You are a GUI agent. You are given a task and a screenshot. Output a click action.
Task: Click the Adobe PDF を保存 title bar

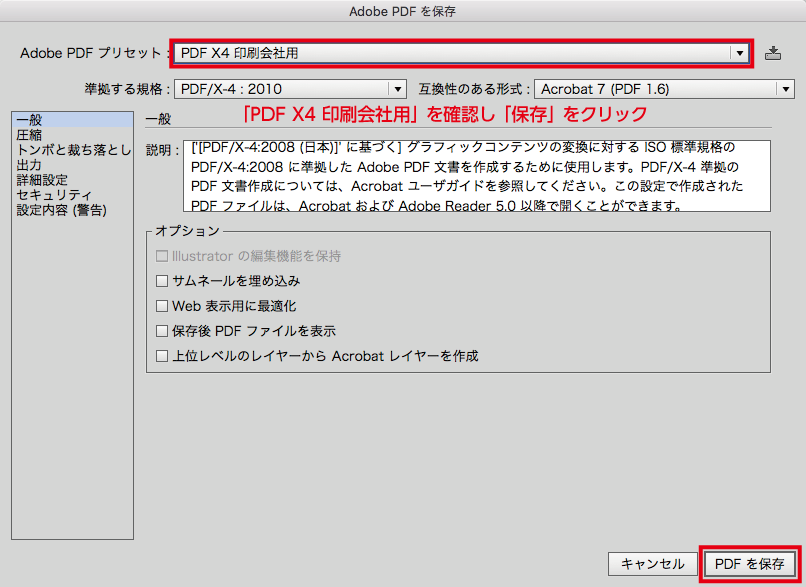(403, 12)
